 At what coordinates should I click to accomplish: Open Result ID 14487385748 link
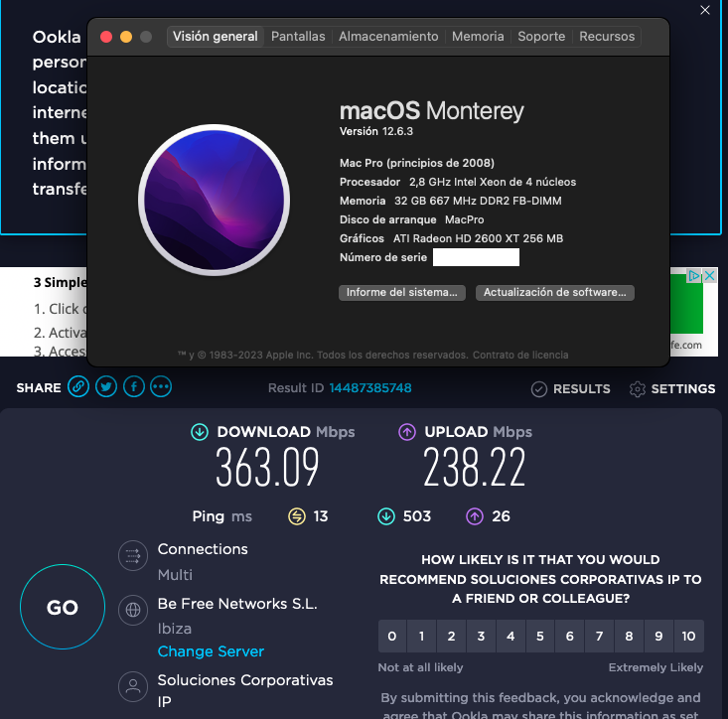coord(370,388)
